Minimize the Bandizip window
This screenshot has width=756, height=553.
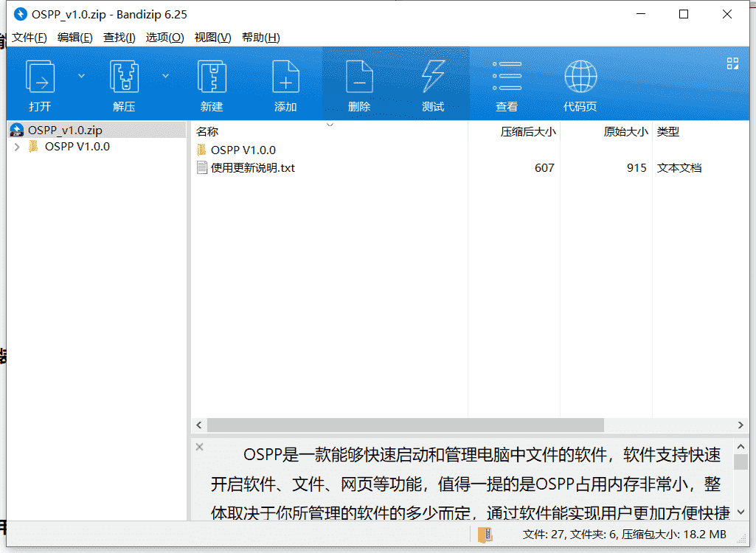point(641,15)
